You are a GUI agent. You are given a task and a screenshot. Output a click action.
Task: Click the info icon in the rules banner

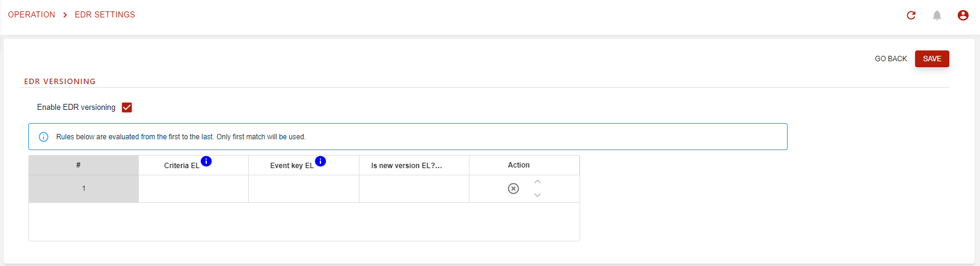tap(43, 137)
